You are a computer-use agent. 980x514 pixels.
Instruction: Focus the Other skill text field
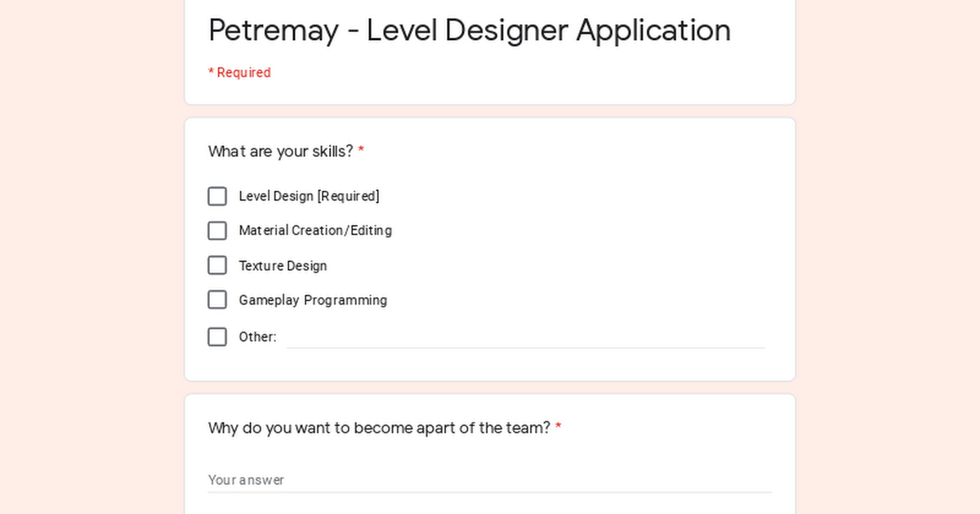[x=525, y=337]
